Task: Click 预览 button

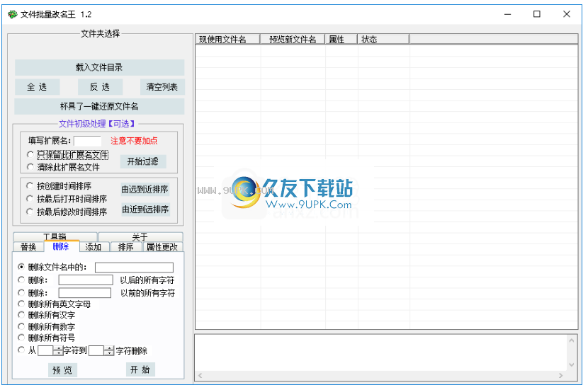Action: (x=62, y=370)
